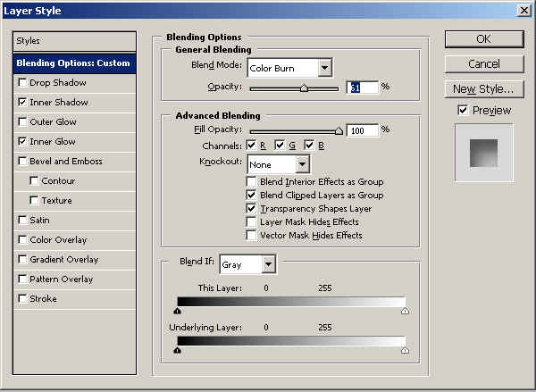
Task: Open Gradient Overlay settings by label
Action: click(64, 259)
